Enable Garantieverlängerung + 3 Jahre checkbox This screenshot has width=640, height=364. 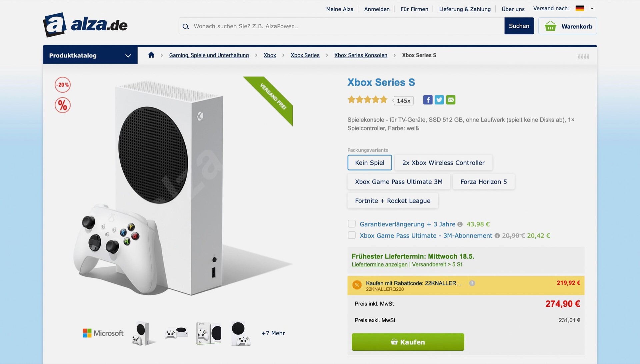(x=352, y=224)
